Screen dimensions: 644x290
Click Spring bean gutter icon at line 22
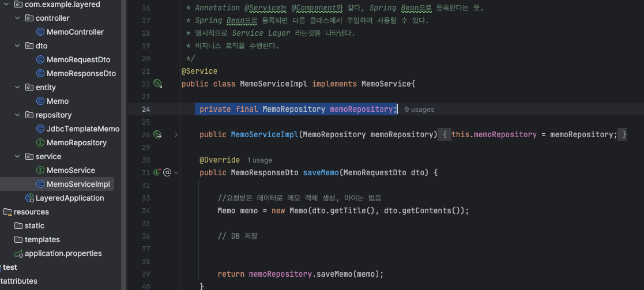pyautogui.click(x=158, y=84)
